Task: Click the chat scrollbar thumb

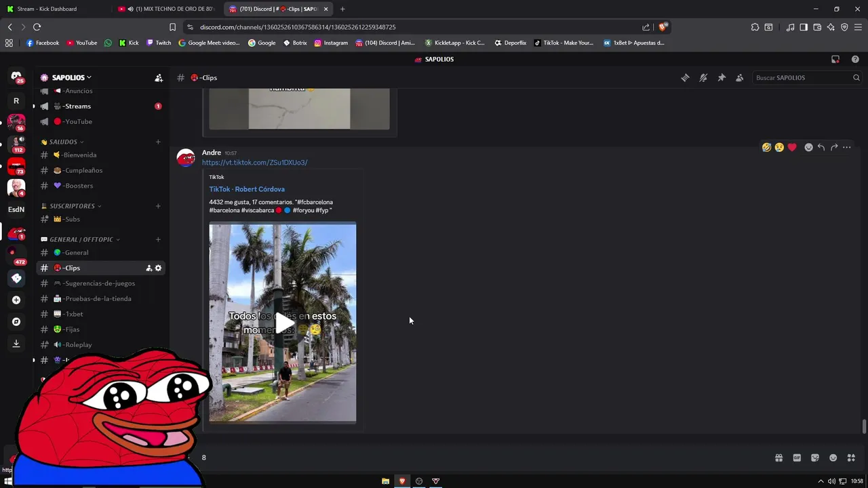Action: [864, 427]
